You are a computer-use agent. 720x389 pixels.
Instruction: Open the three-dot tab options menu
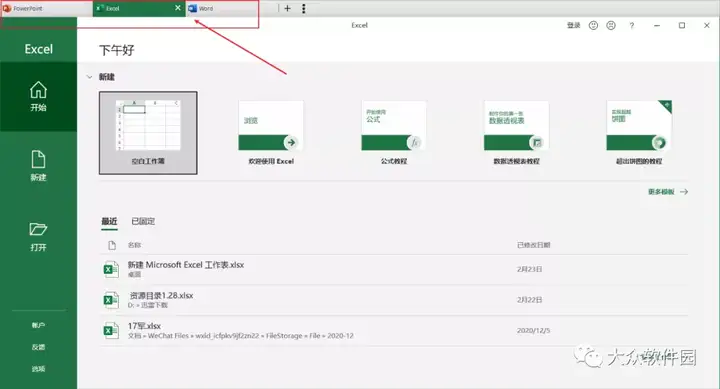pos(304,8)
